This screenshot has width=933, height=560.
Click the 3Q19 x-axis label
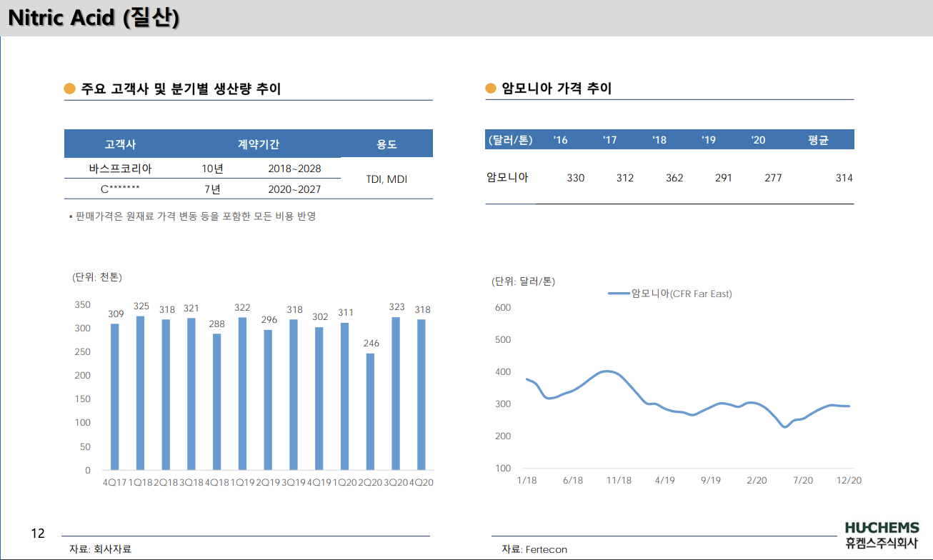[x=294, y=482]
